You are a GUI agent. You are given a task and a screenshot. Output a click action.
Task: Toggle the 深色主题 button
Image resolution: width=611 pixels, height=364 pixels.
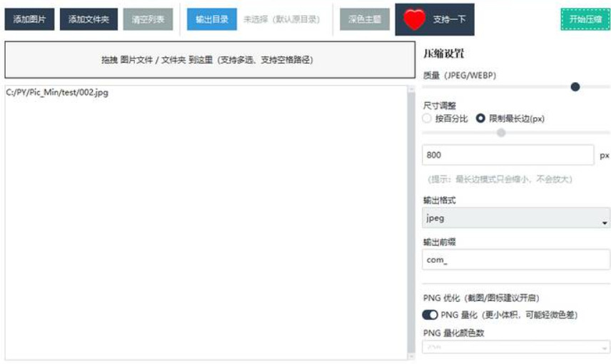coord(365,19)
